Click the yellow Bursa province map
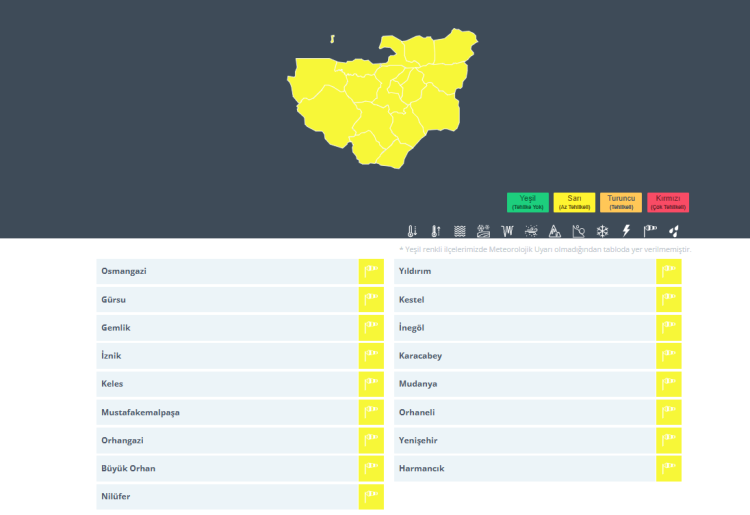 coord(380,100)
